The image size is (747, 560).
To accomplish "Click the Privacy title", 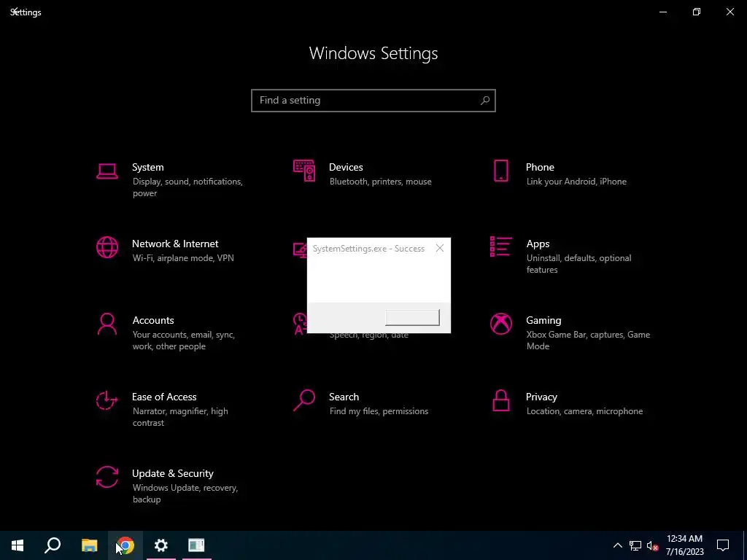I will 541,397.
